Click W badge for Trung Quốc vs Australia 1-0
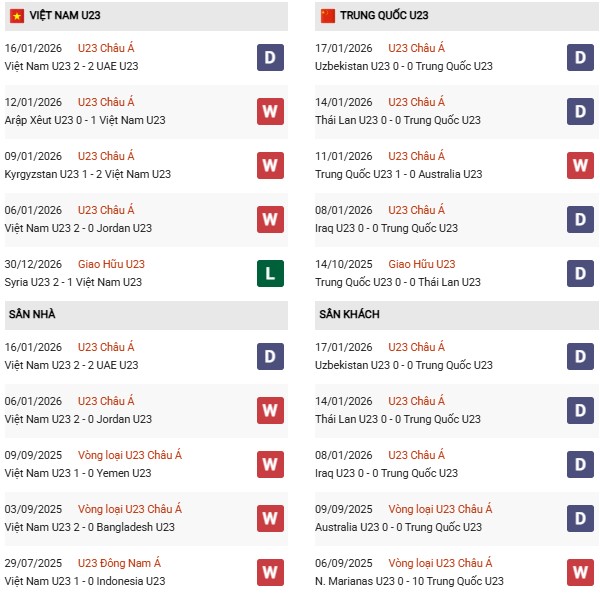The width and height of the screenshot is (600, 593). (580, 165)
